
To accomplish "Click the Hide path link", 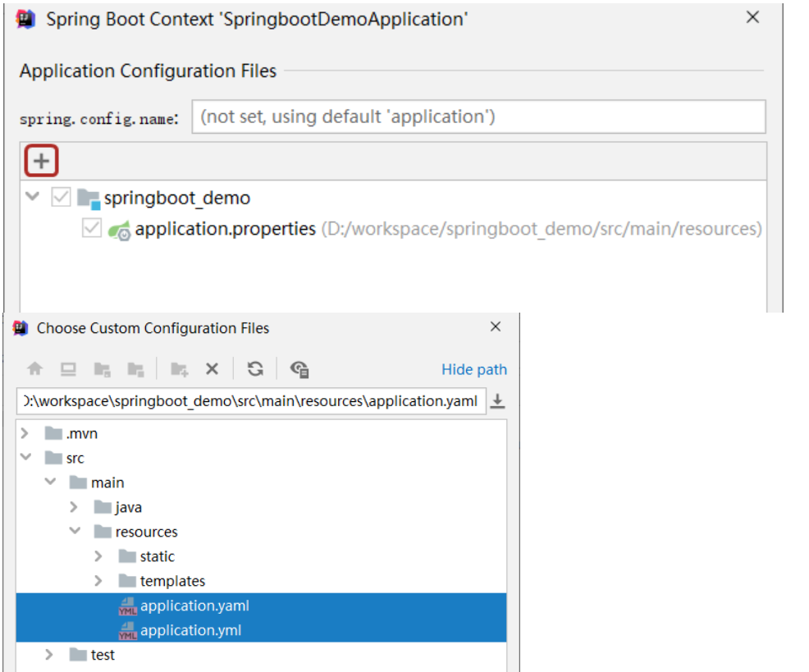I will tap(473, 369).
